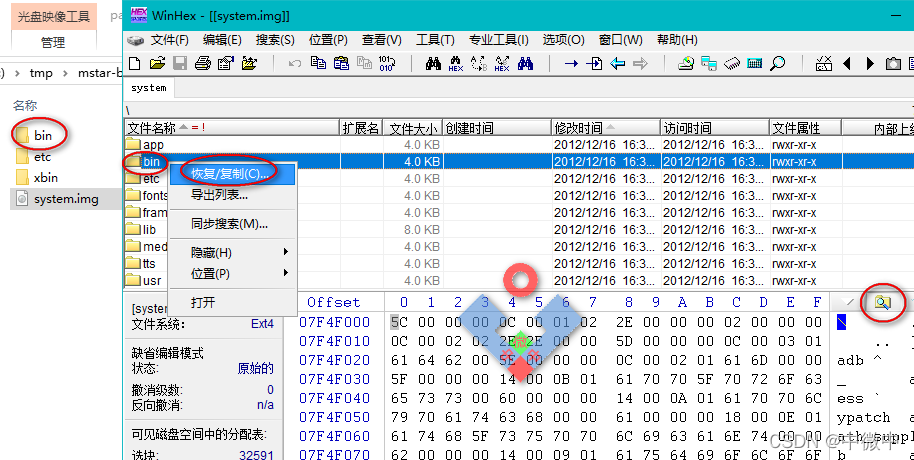Click the Analyze magnifying glass icon
This screenshot has height=460, width=914.
[x=778, y=63]
